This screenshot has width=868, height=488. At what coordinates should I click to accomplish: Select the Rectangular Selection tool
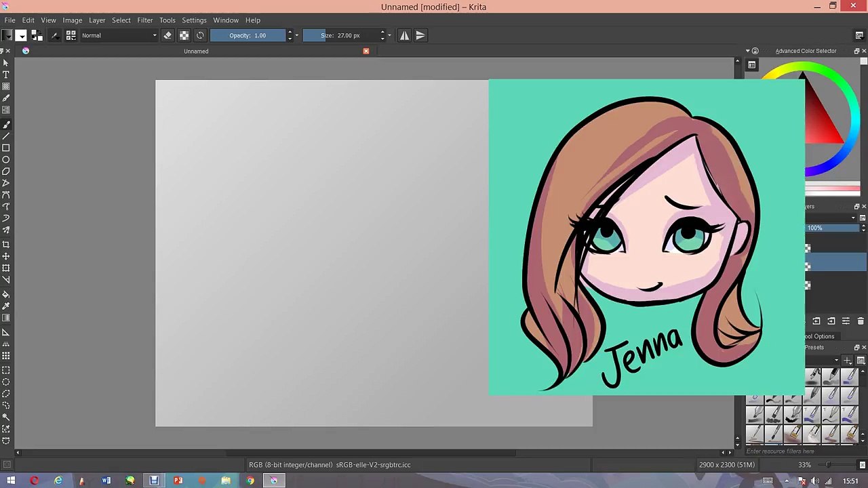[x=6, y=370]
